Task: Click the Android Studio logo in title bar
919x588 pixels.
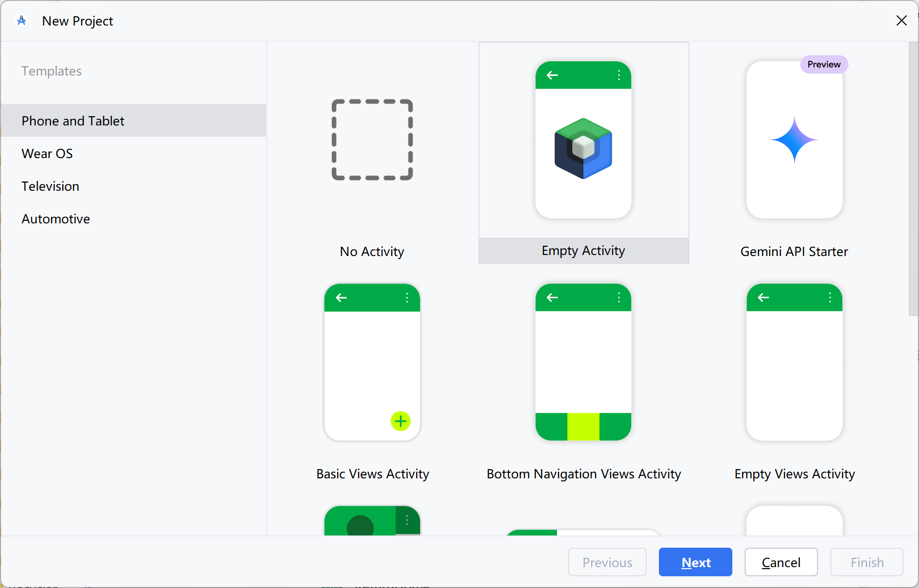Action: pyautogui.click(x=21, y=21)
